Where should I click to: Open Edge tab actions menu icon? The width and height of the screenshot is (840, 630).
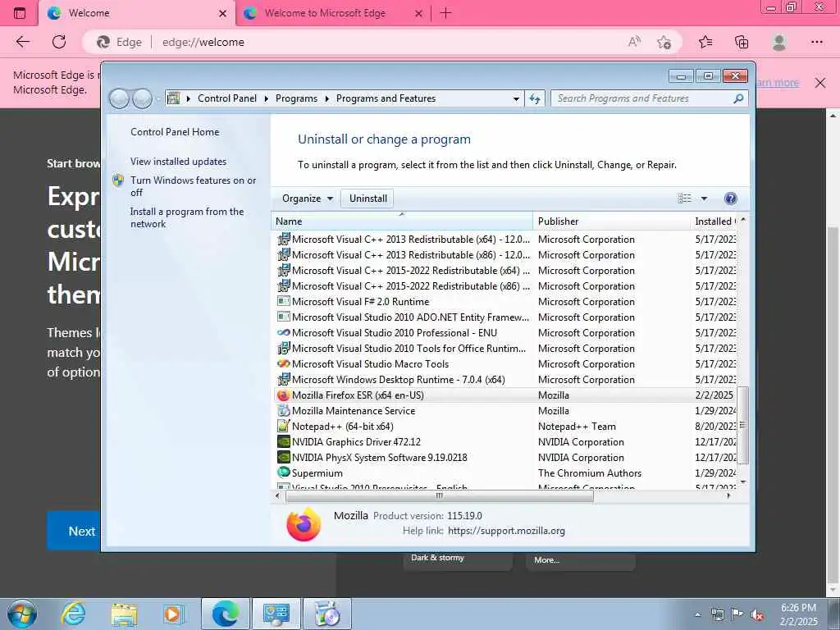click(x=20, y=13)
